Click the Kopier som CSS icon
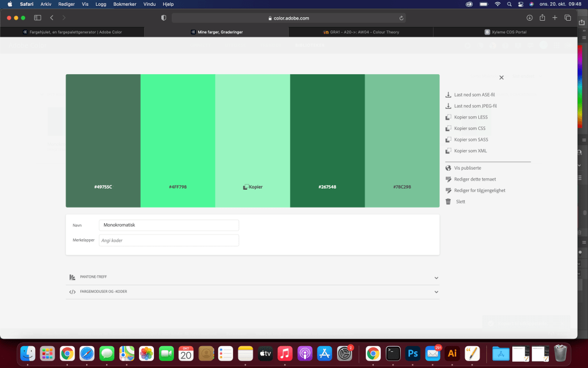 (x=448, y=129)
